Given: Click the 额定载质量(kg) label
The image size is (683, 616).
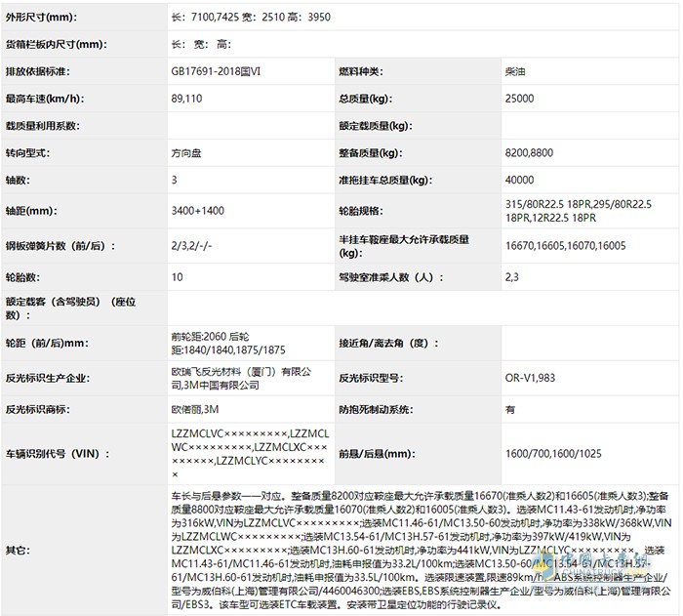Looking at the screenshot, I should [x=375, y=126].
